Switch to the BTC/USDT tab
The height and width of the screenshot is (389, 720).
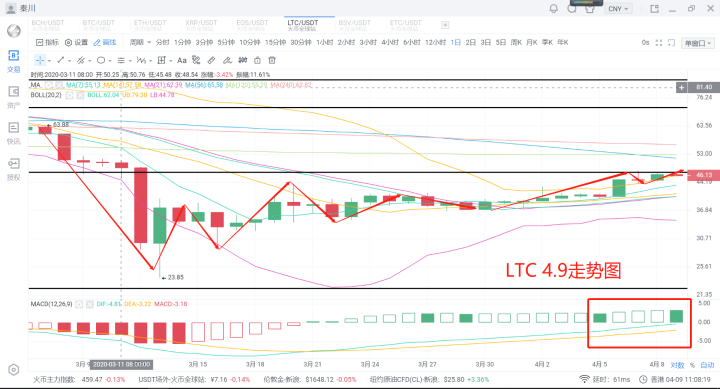(98, 25)
